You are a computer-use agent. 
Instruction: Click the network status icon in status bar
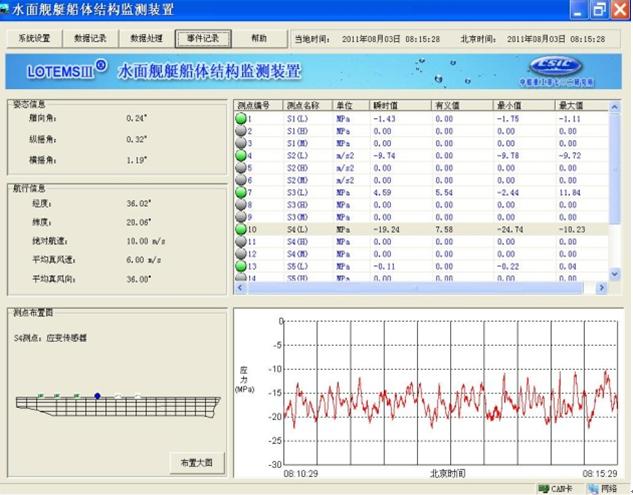[593, 488]
